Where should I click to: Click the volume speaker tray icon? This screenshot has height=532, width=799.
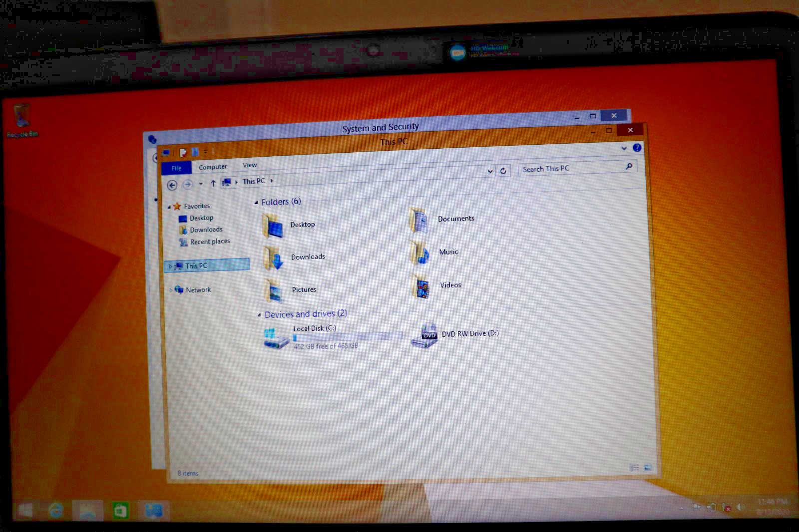click(741, 508)
